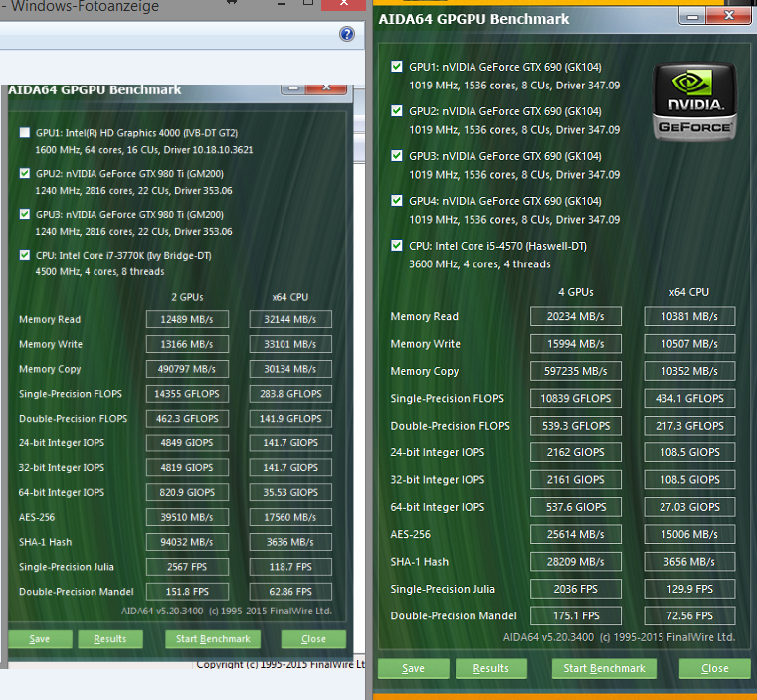Screen dimensions: 757x700
Task: Click the blue help question mark icon
Action: [x=346, y=33]
